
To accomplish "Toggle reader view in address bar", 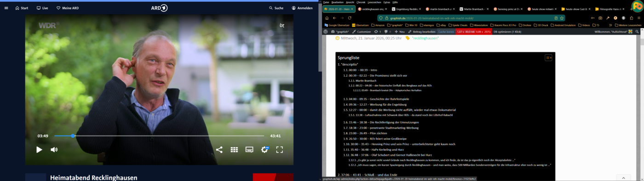I will (x=556, y=18).
